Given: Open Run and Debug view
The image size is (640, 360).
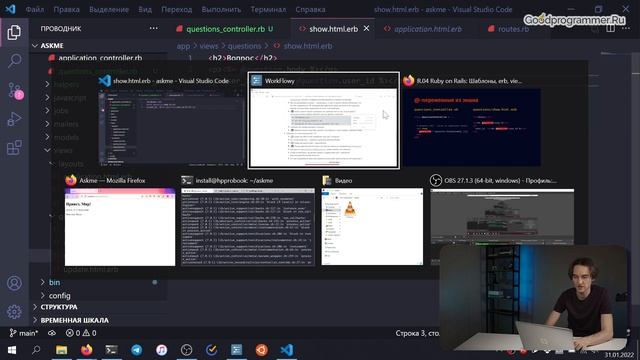Looking at the screenshot, I should 14,119.
